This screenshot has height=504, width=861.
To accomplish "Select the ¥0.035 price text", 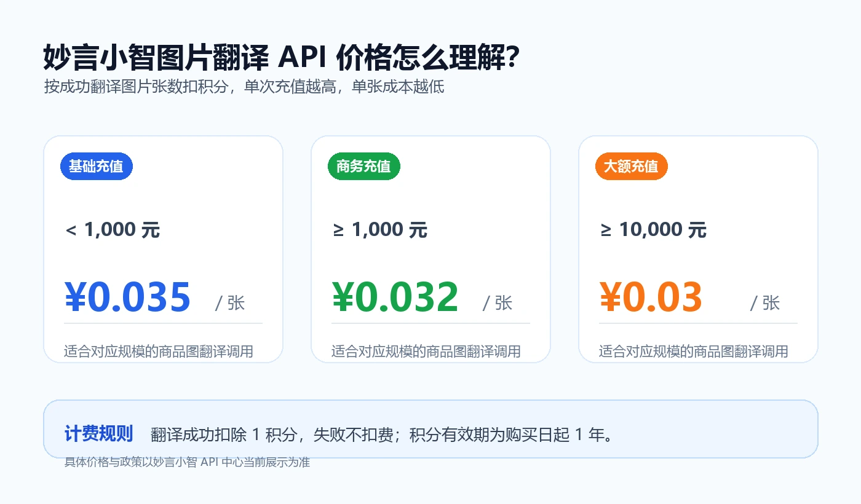I will [x=128, y=297].
